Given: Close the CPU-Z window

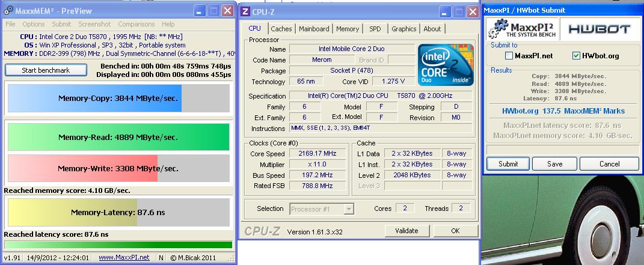Looking at the screenshot, I should coord(472,11).
